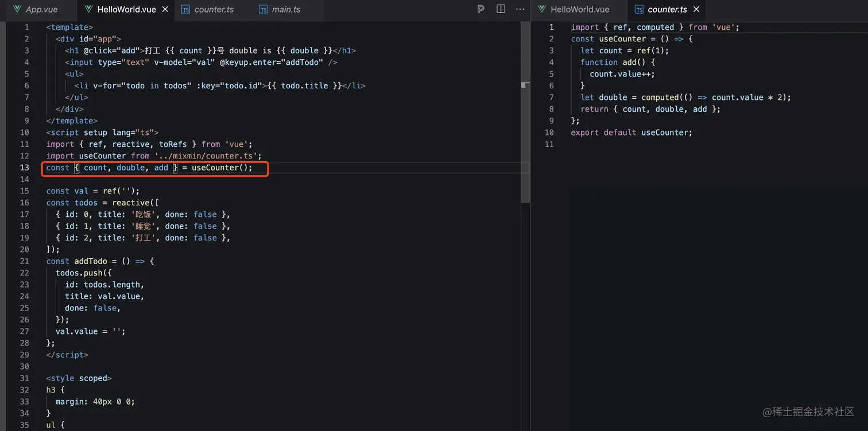Click line number 11 in the right editor
This screenshot has height=431, width=868.
[x=549, y=144]
